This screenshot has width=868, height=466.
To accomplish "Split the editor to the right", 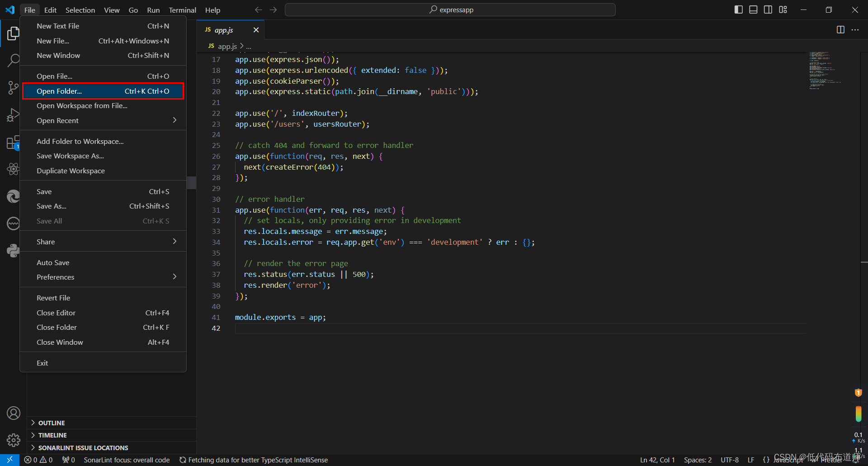I will coord(840,30).
